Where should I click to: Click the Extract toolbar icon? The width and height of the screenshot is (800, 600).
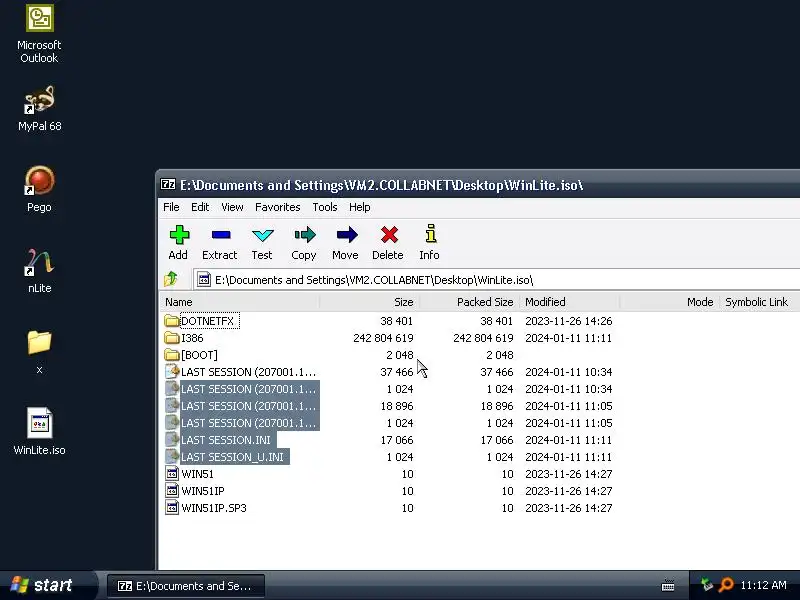220,235
